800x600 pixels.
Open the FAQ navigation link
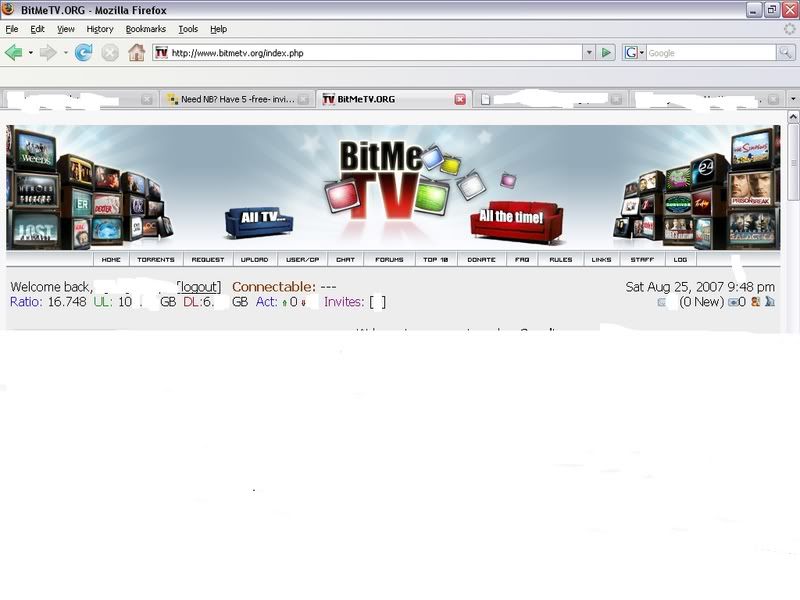tap(522, 260)
